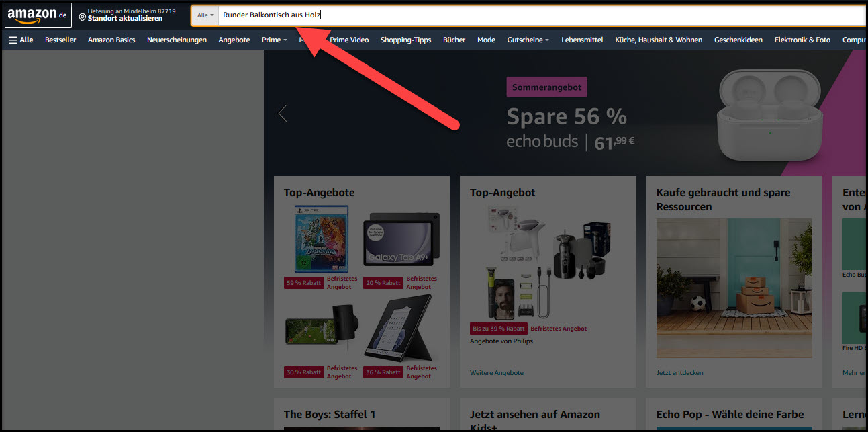The width and height of the screenshot is (868, 432).
Task: Open Mode category
Action: tap(486, 40)
